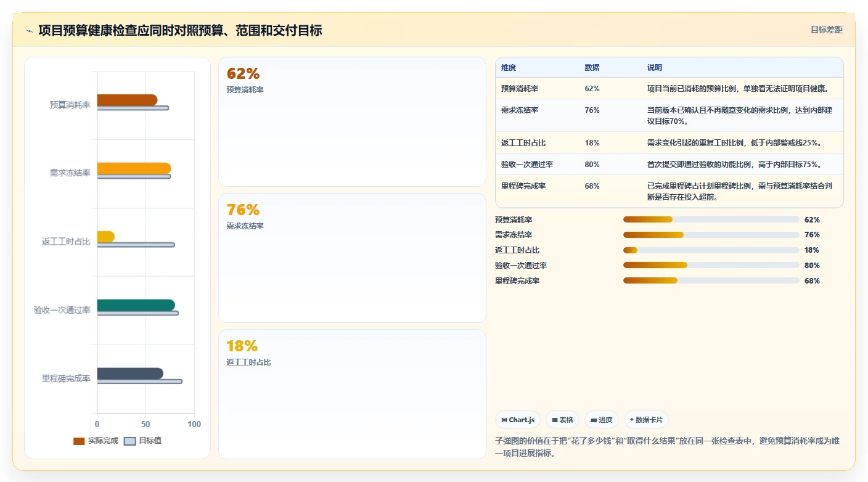The image size is (868, 482).
Task: Toggle the 目标值 legend swatch
Action: coord(129,441)
